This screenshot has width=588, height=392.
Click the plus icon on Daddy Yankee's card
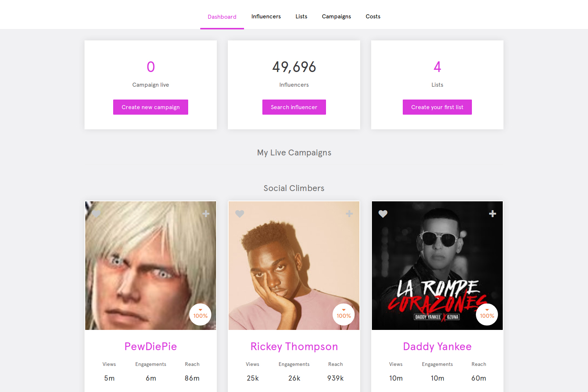493,214
